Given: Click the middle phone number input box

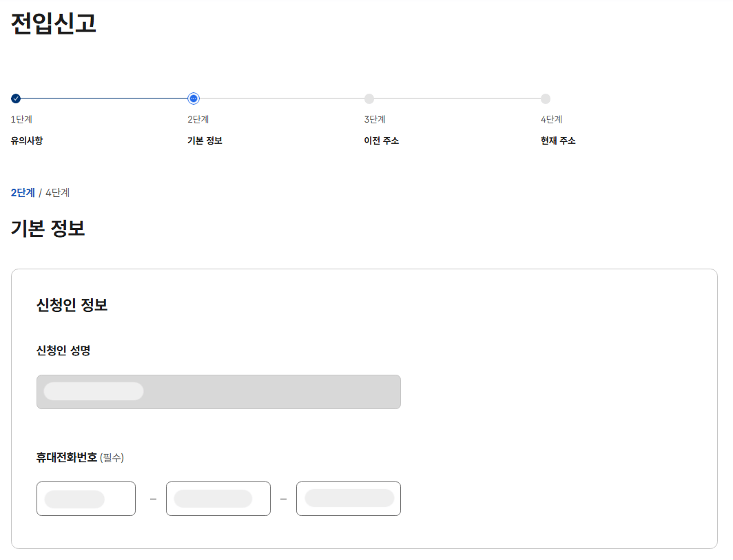Looking at the screenshot, I should tap(218, 498).
